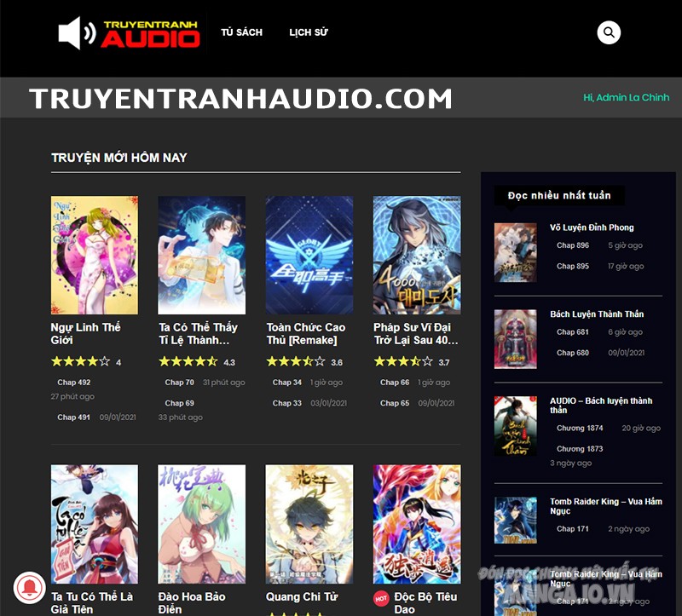Open the Lịch Sử menu
Viewport: 682px width, 616px height.
pos(308,32)
